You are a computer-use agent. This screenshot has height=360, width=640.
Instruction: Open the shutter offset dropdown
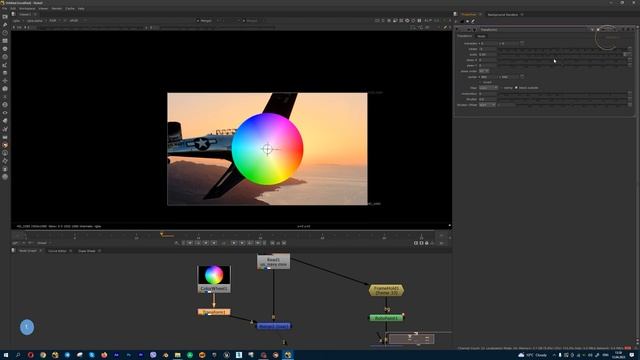(x=487, y=105)
